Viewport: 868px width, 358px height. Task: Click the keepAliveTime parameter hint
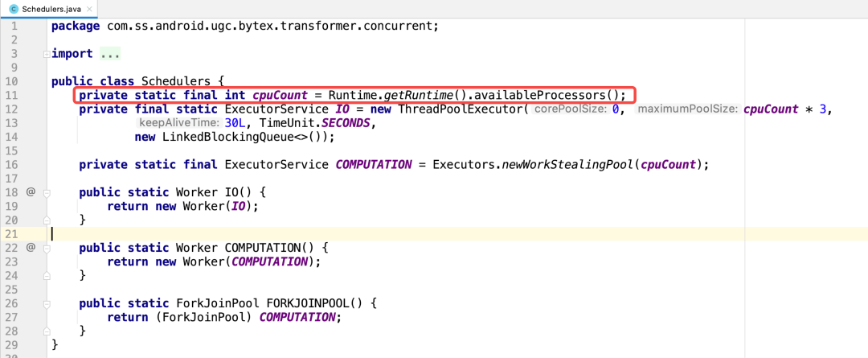click(x=178, y=123)
